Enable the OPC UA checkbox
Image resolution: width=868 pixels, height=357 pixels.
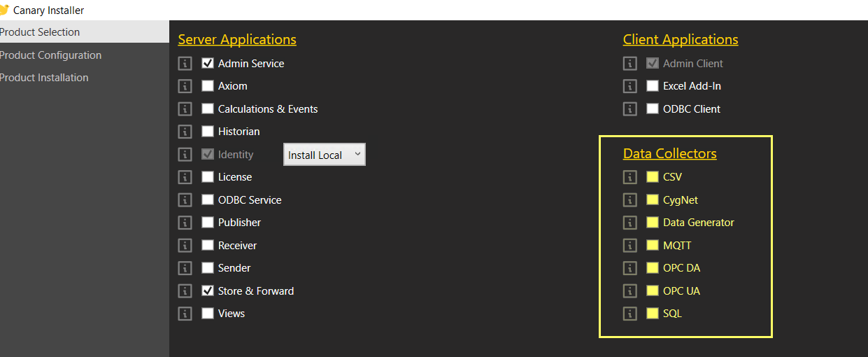point(653,290)
